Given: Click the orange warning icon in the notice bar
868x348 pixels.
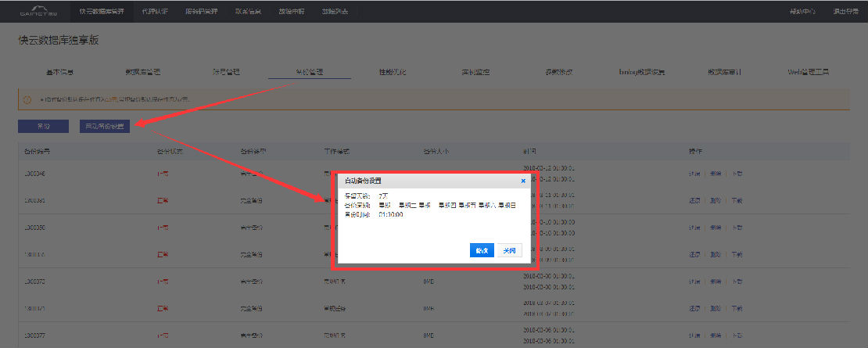Looking at the screenshot, I should point(27,99).
